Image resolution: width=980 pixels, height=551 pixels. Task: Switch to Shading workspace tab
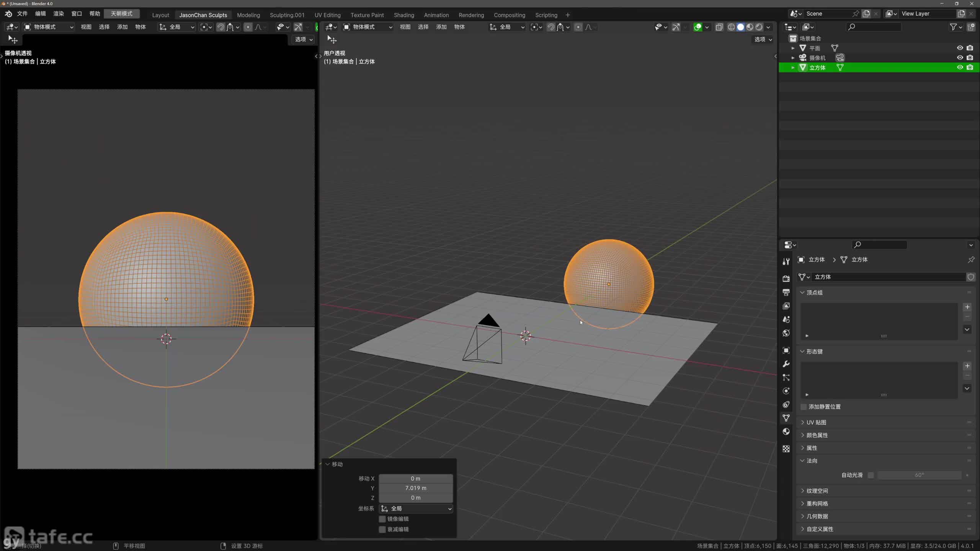404,15
